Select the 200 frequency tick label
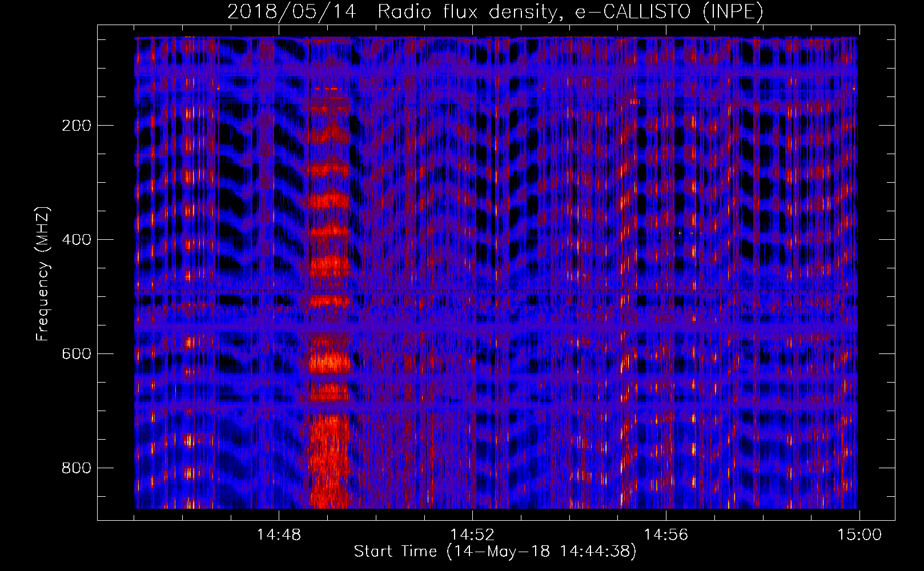The image size is (924, 571). click(77, 126)
